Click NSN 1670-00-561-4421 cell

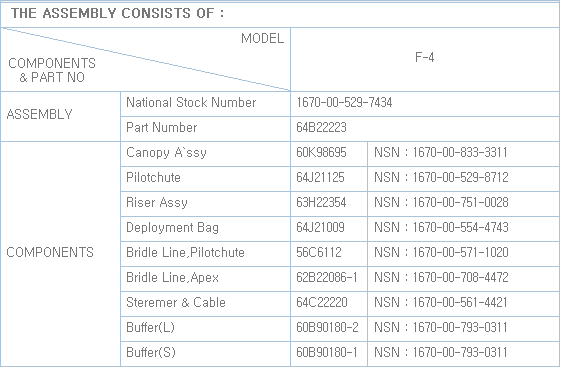click(x=464, y=304)
